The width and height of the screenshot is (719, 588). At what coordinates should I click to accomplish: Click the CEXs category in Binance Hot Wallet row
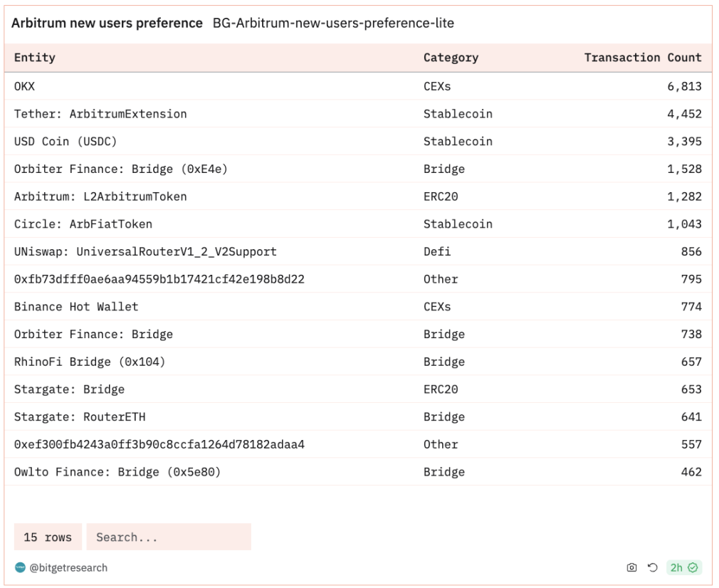[x=437, y=306]
